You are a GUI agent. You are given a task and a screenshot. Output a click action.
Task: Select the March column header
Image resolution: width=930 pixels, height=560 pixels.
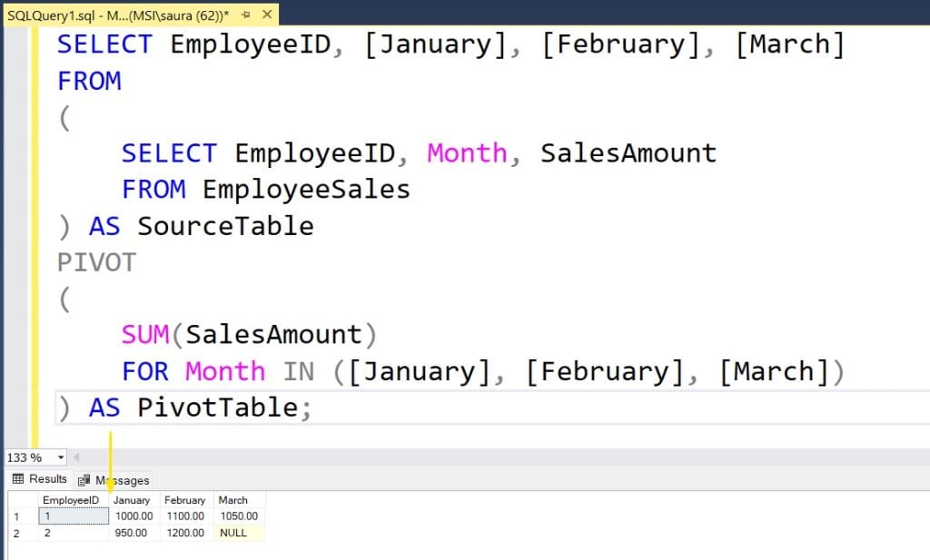(233, 500)
